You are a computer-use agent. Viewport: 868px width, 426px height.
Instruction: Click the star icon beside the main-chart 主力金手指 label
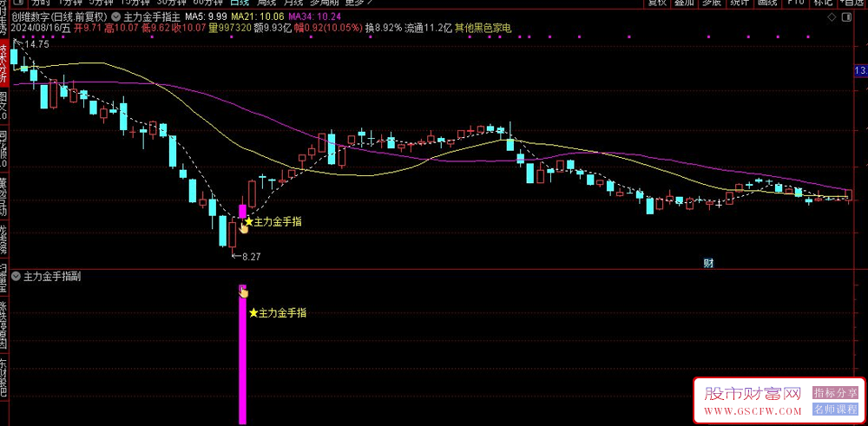point(249,222)
